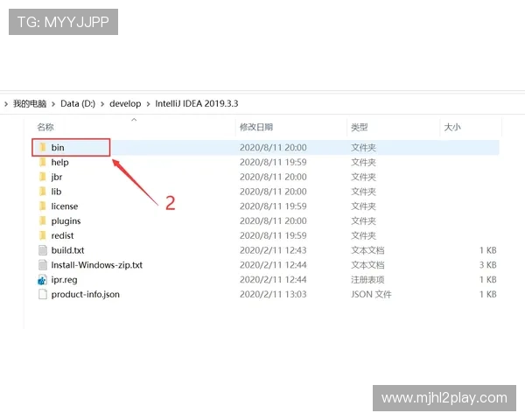Click 3 KB size of Install-Windows-zip.txt
This screenshot has width=525, height=420.
coord(487,265)
